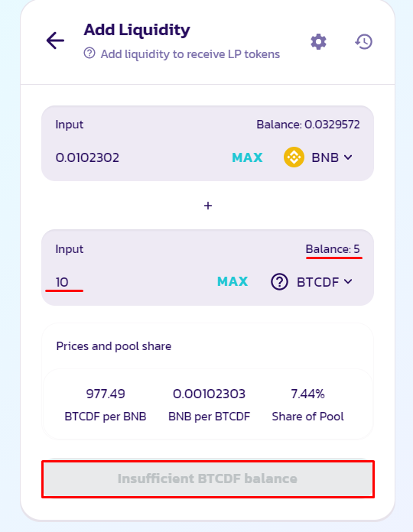The image size is (413, 532).
Task: Open recent transactions history icon
Action: tap(364, 42)
